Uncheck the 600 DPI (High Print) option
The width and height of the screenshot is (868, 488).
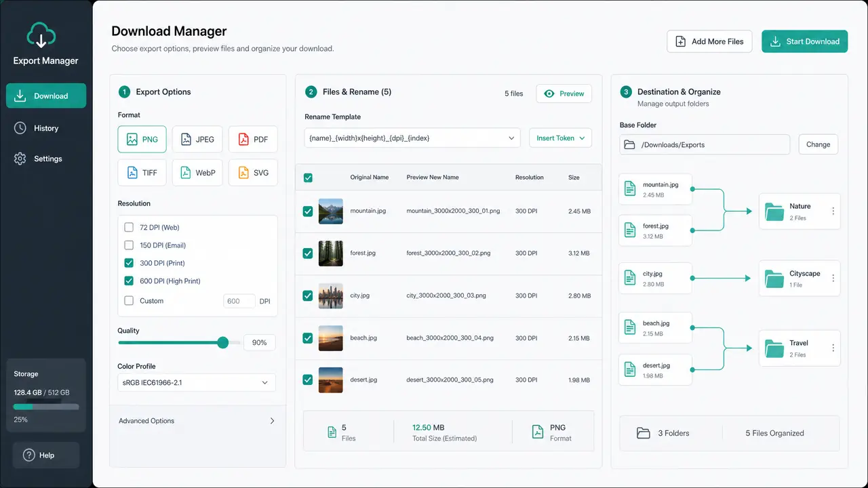[129, 281]
